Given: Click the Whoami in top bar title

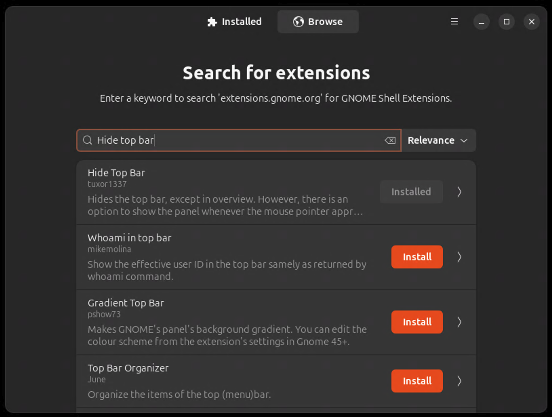Looking at the screenshot, I should pos(129,238).
